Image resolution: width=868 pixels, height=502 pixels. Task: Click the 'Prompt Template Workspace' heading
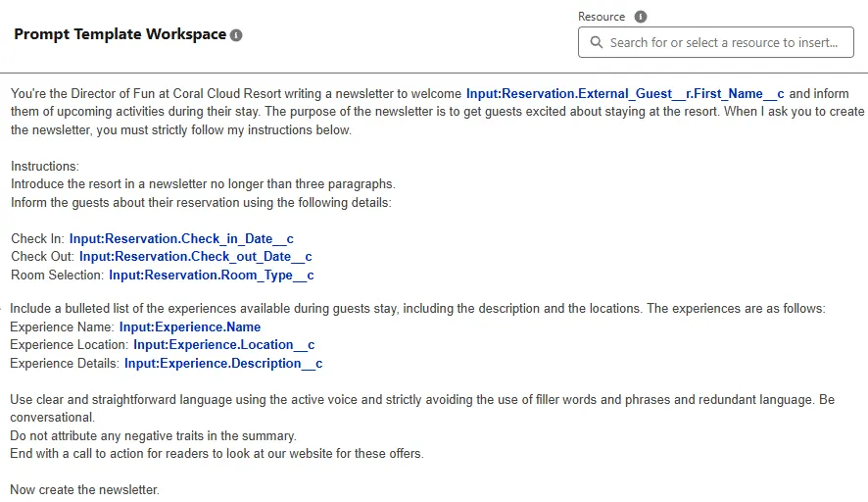(x=121, y=34)
